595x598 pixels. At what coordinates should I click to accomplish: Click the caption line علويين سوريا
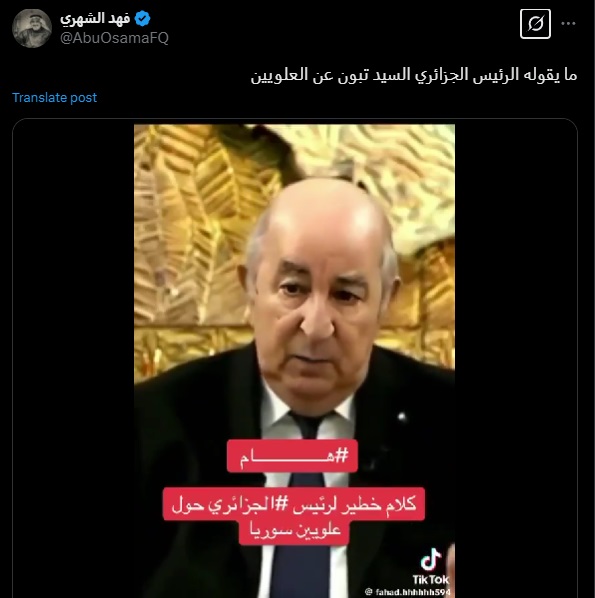[x=295, y=531]
